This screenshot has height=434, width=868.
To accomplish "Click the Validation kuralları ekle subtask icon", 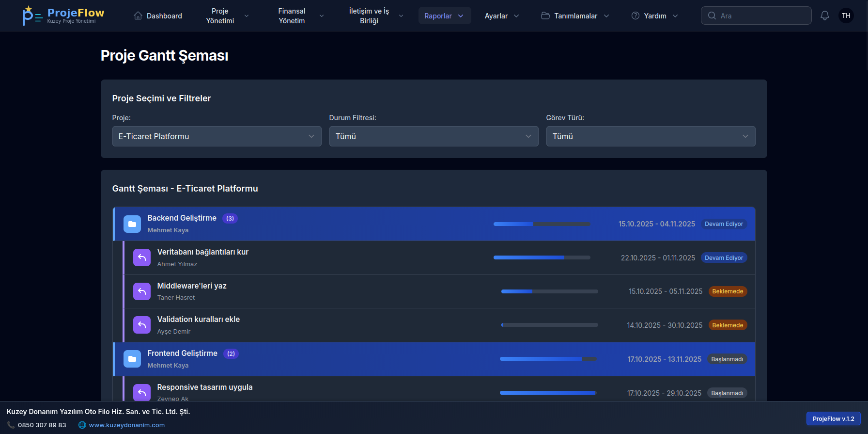I will point(142,325).
